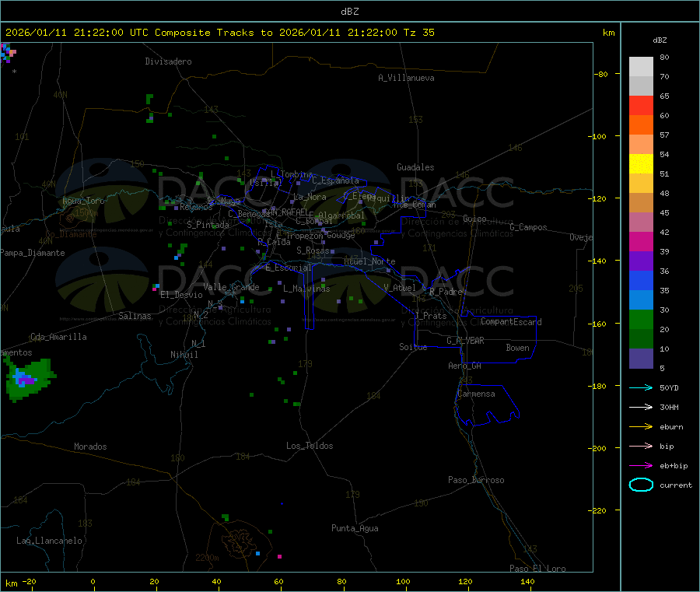Click the 'Guico' map label

pos(474,219)
